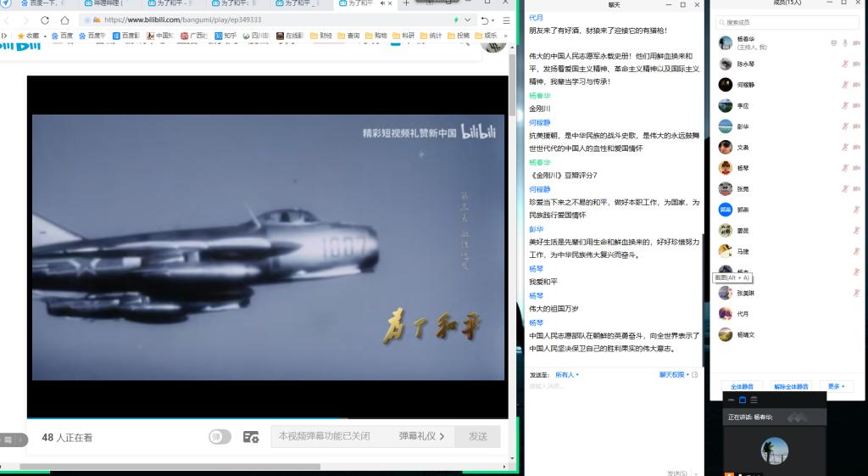Viewport: 868px width, 476px height.
Task: Click the page horizontal scrollbar
Action: pyautogui.click(x=170, y=467)
